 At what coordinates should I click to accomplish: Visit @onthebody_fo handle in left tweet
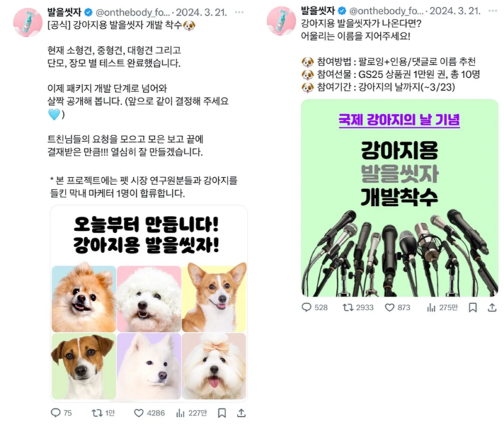pos(132,12)
